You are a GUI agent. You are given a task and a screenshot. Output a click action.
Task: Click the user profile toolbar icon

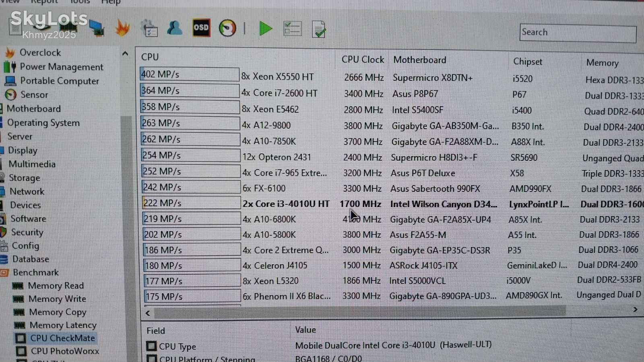(x=174, y=28)
